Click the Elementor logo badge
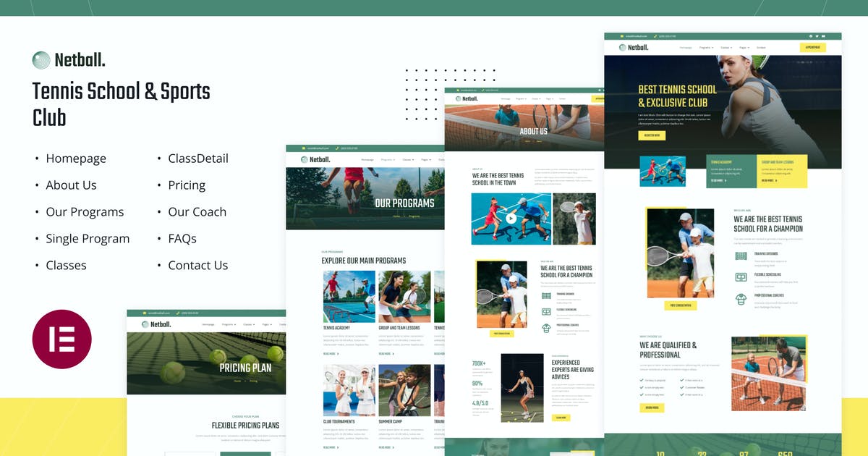Image resolution: width=868 pixels, height=456 pixels. 62,339
